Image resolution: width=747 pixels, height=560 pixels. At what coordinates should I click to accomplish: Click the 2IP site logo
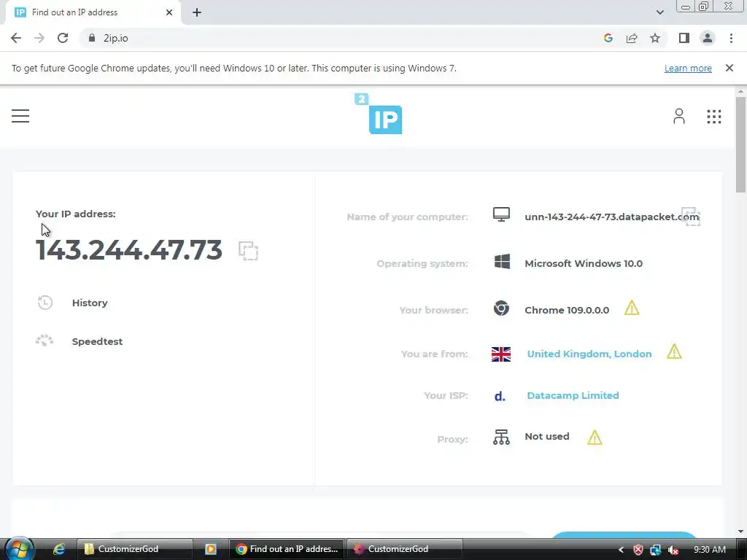click(x=379, y=114)
